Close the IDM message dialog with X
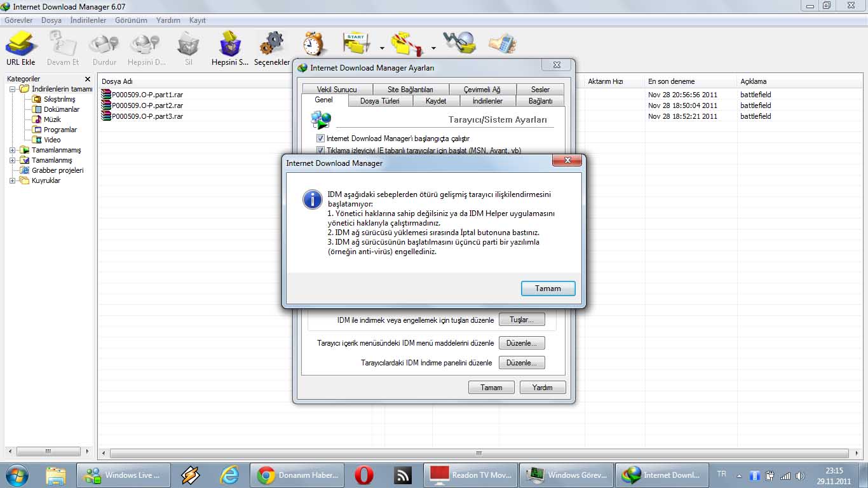The image size is (868, 488). click(567, 161)
